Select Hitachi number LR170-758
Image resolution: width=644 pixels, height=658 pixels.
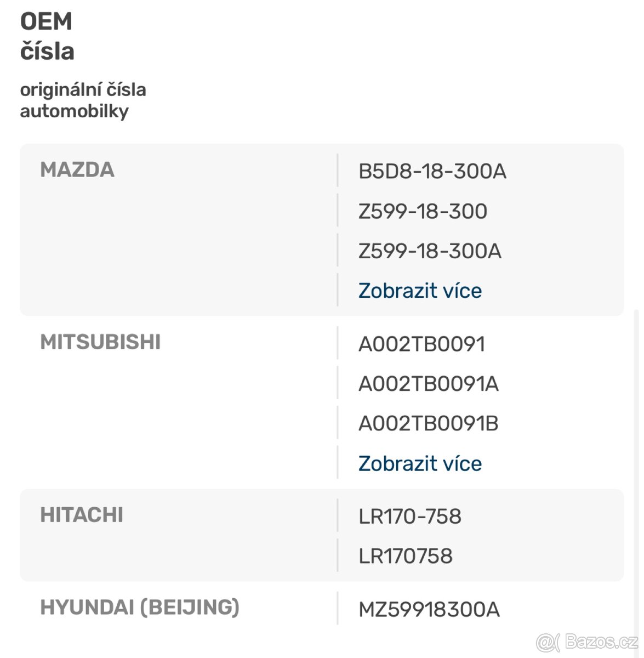pos(409,517)
